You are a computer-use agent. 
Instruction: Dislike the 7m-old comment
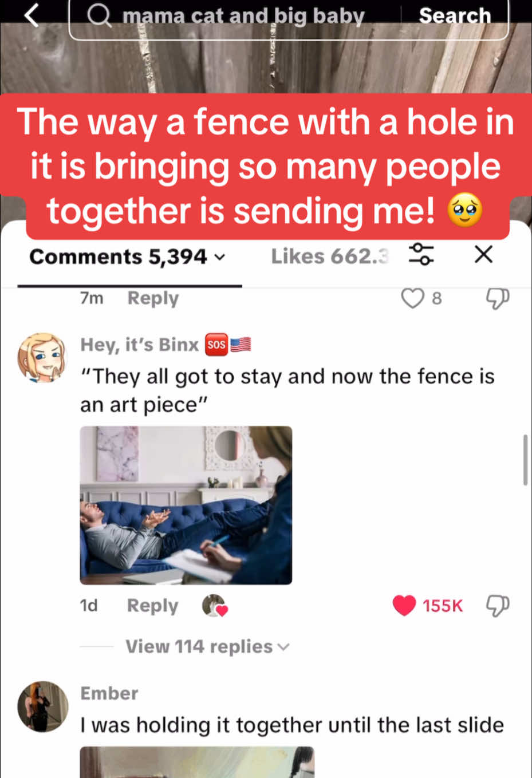coord(497,298)
